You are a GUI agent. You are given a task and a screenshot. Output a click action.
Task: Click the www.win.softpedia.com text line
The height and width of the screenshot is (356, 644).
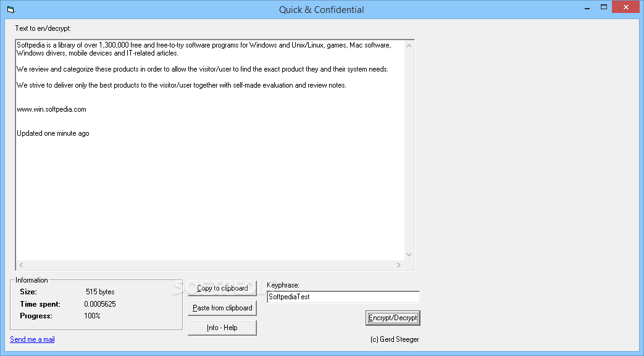point(51,109)
